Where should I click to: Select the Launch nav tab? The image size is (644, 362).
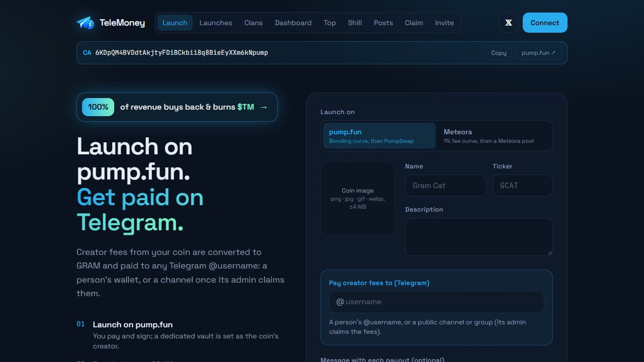[175, 23]
